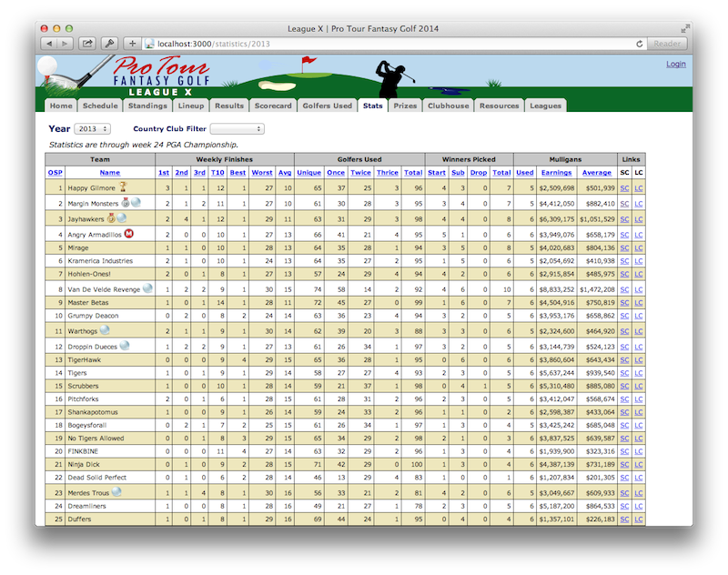Sort the table by Earnings column
The image size is (728, 575).
(556, 172)
